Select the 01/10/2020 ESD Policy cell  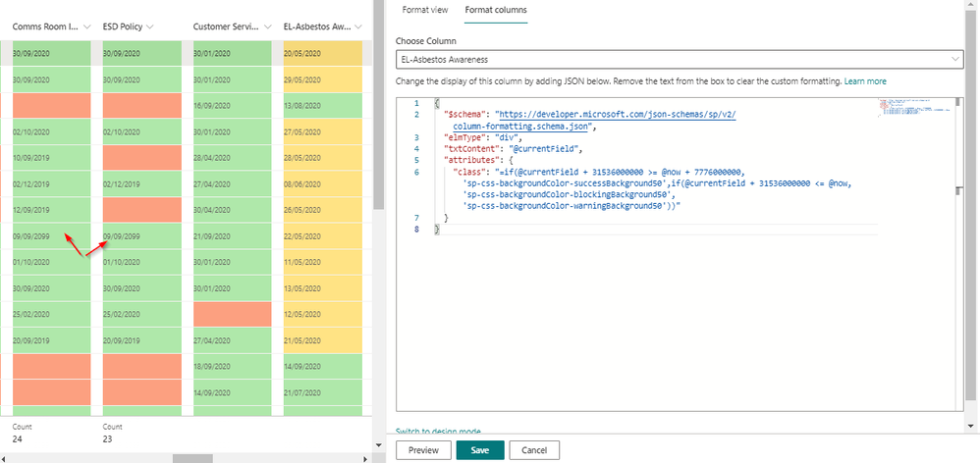[x=141, y=262]
